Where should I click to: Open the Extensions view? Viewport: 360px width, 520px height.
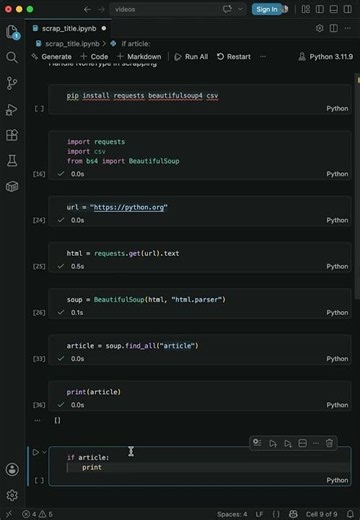12,135
